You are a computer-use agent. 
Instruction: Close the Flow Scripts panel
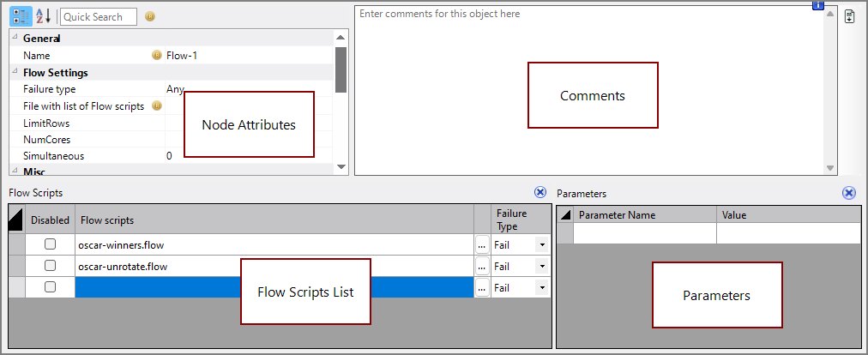(x=539, y=193)
